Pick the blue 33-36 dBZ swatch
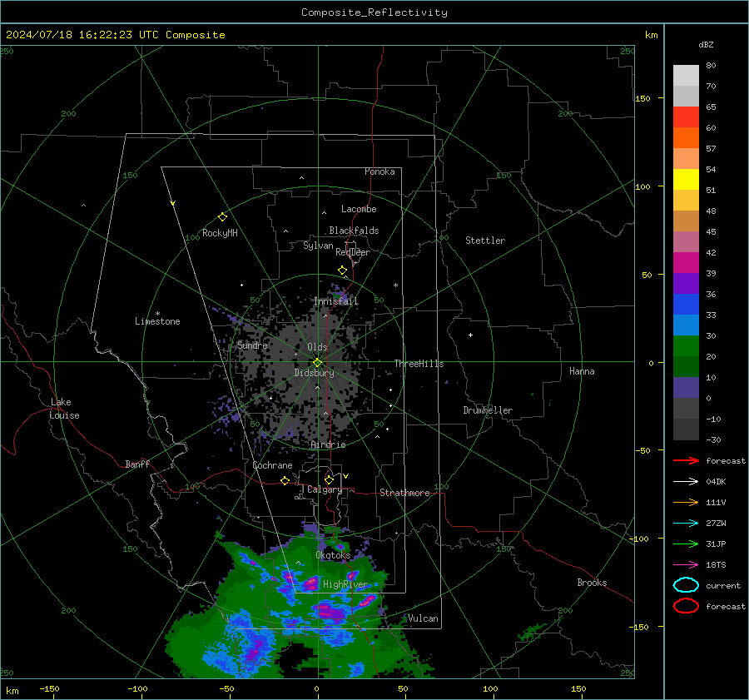 click(x=686, y=305)
